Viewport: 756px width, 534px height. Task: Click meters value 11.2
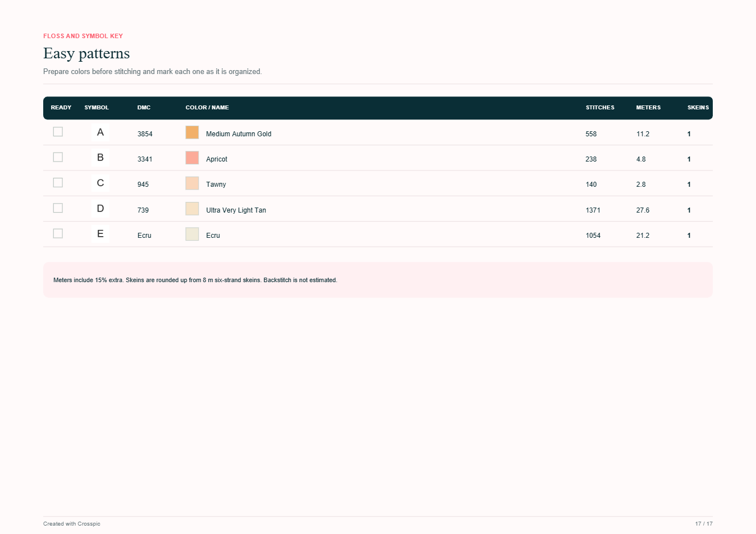643,134
